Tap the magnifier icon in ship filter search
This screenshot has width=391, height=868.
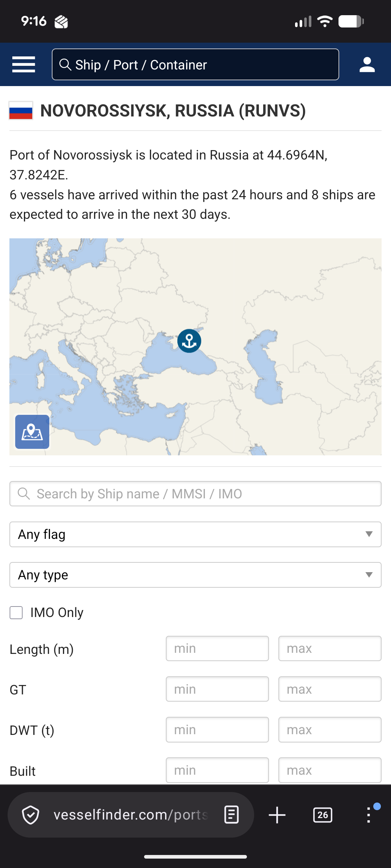click(x=24, y=493)
